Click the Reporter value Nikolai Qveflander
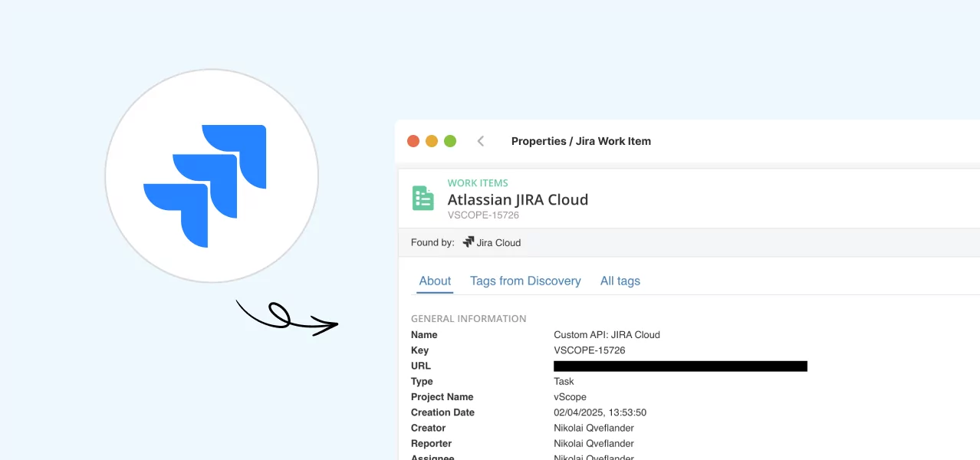The image size is (980, 460). [x=594, y=443]
